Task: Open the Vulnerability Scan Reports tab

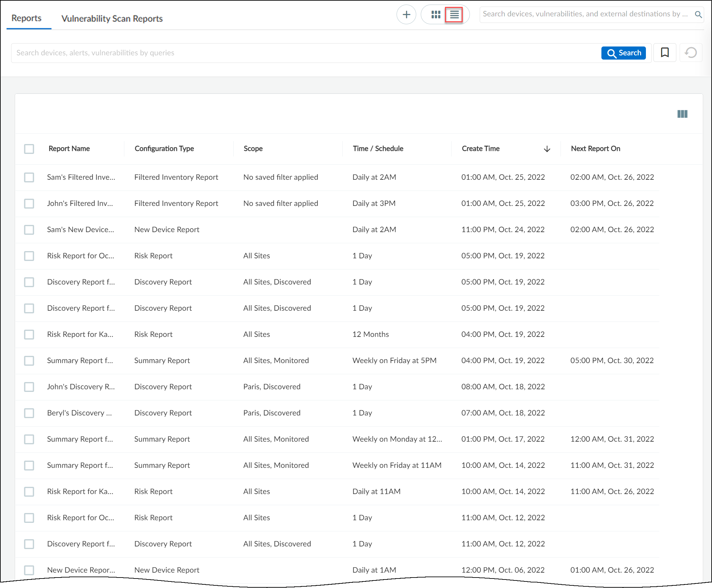Action: [x=112, y=19]
